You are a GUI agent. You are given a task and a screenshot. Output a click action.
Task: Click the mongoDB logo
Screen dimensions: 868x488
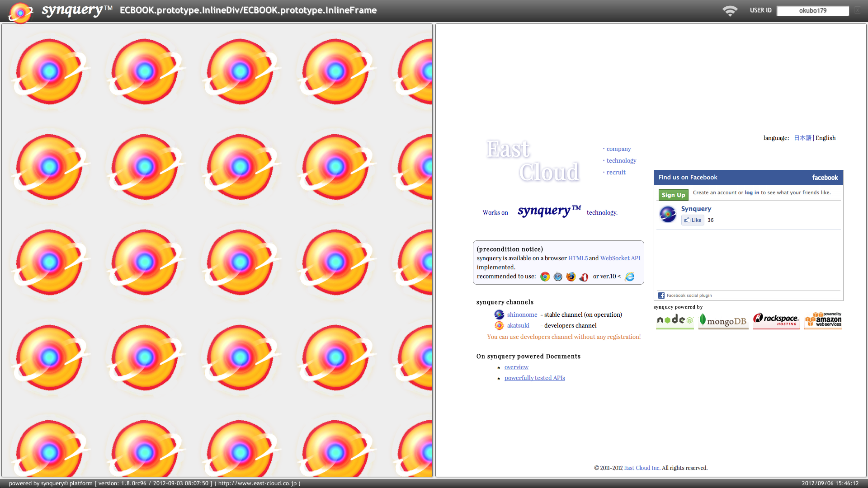(723, 320)
